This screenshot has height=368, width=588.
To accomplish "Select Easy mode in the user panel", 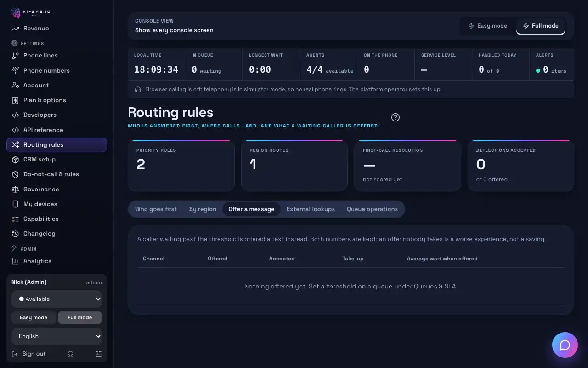I will (x=34, y=318).
